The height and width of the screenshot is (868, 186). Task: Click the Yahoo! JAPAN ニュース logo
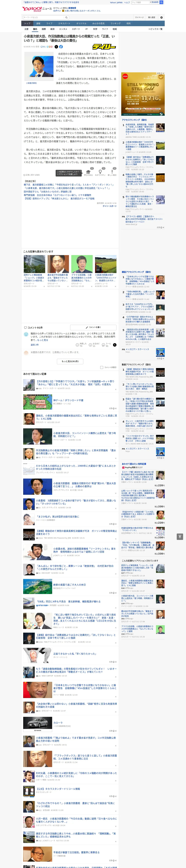[x=37, y=9]
